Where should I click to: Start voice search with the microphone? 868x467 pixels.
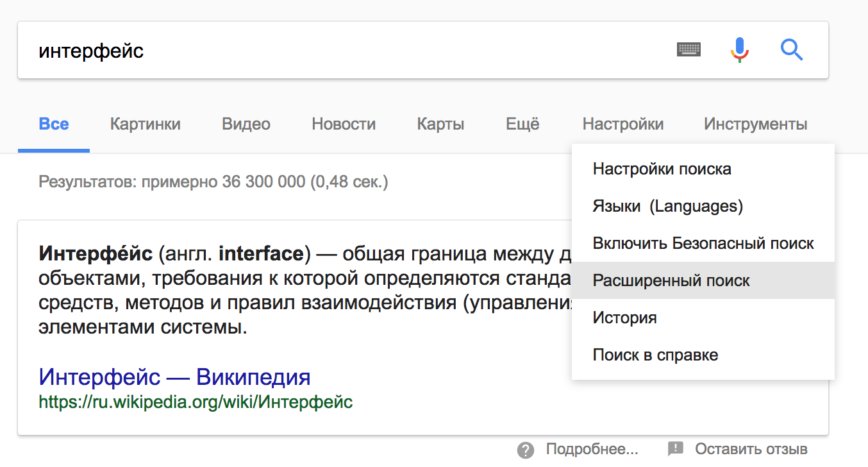tap(739, 49)
